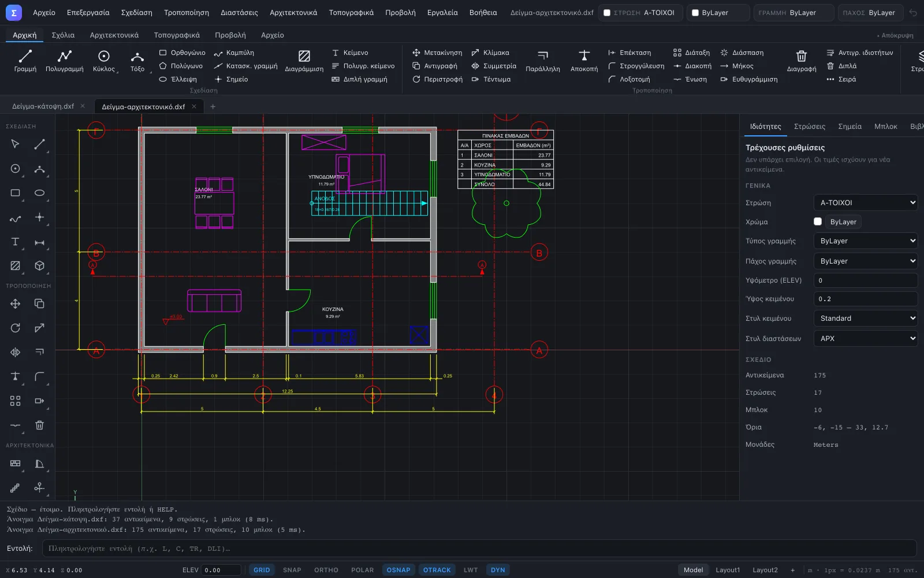Screen dimensions: 924x578
Task: Choose the Περιστροφή rotate command
Action: coord(437,79)
